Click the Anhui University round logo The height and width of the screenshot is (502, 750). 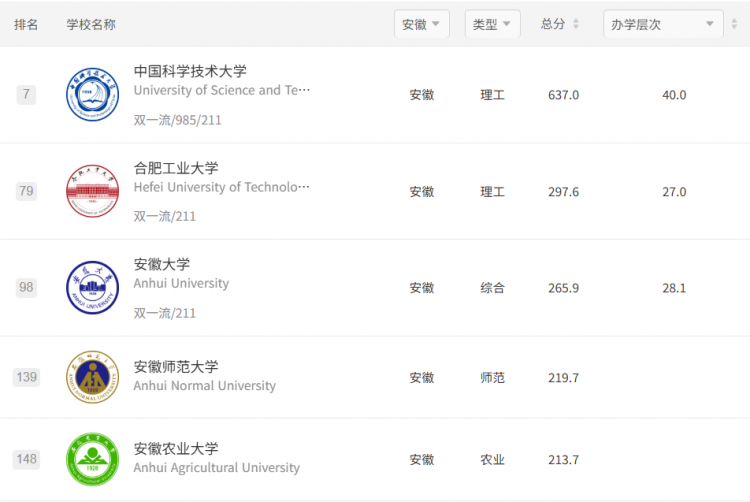point(92,287)
